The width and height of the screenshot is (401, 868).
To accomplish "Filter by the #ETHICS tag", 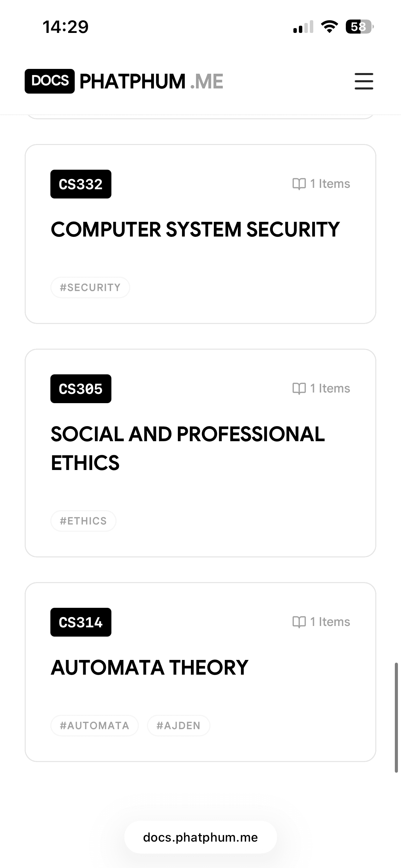I will [83, 521].
